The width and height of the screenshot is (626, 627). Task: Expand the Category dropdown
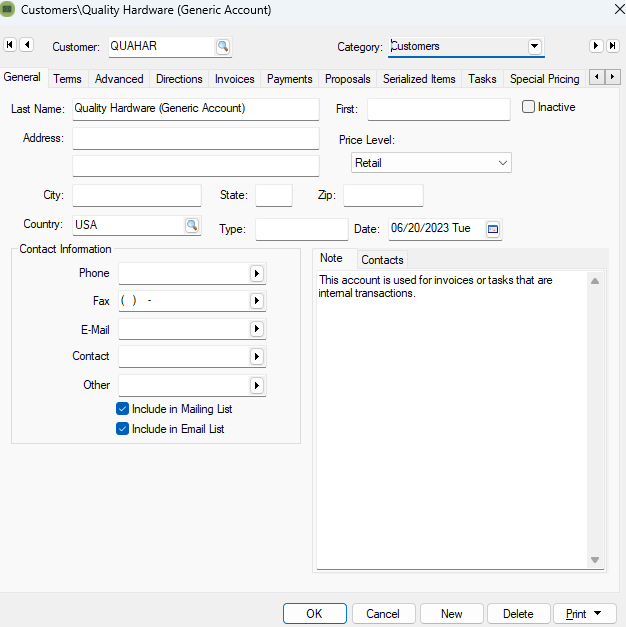tap(534, 46)
